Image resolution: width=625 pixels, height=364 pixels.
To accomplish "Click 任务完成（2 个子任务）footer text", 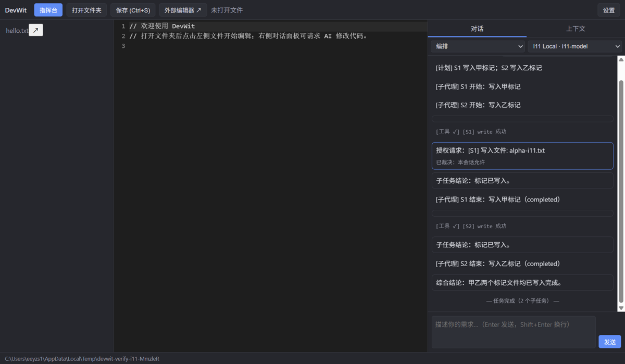I will (x=522, y=300).
